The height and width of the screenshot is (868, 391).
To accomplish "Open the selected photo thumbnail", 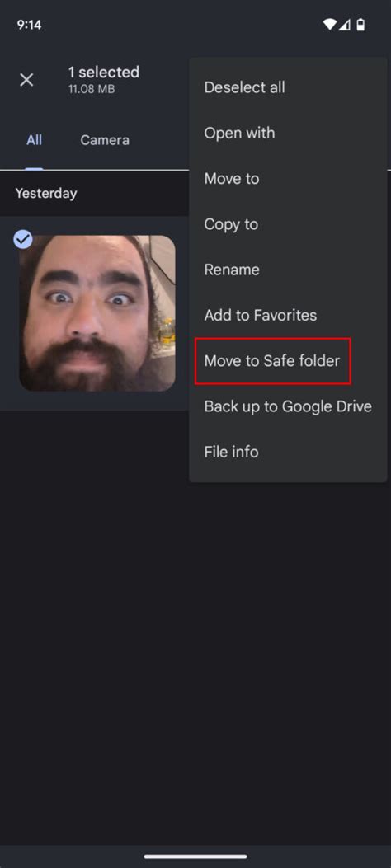I will coord(97,313).
